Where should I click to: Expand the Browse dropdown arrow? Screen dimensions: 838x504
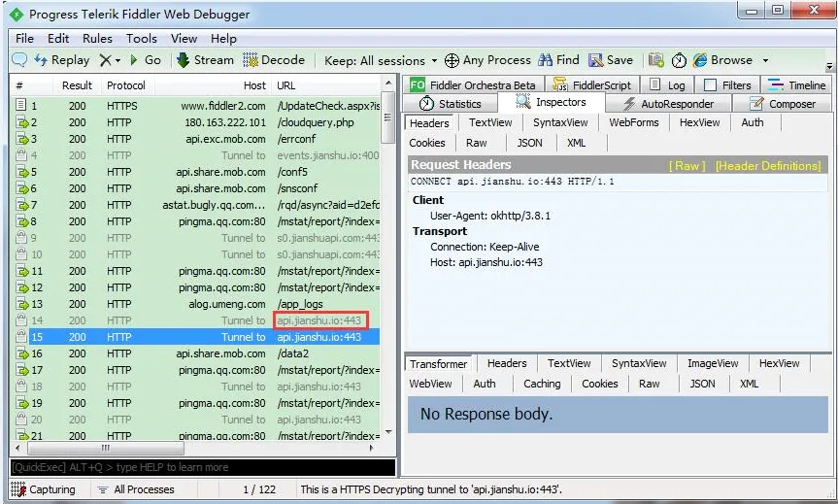click(x=765, y=60)
